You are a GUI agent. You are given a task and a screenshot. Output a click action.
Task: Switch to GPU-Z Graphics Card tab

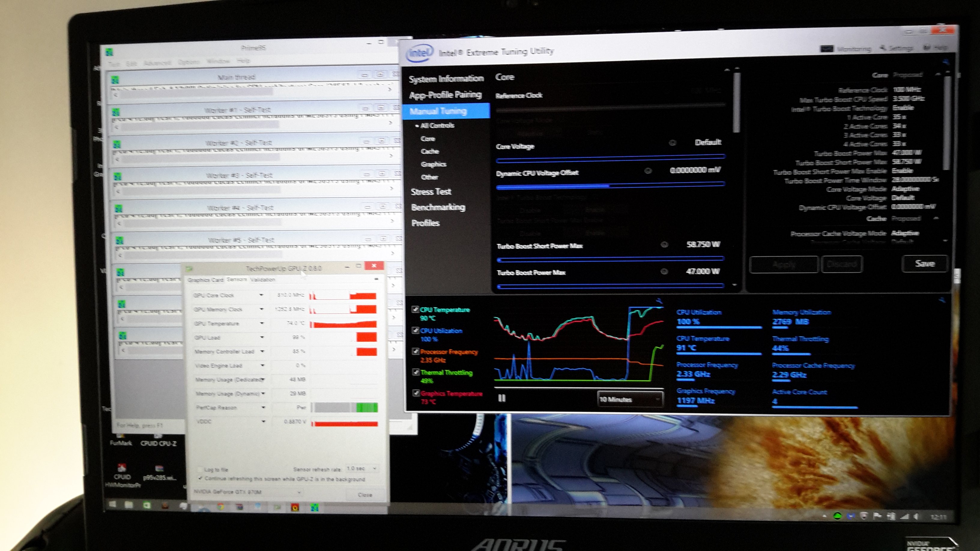[x=205, y=280]
